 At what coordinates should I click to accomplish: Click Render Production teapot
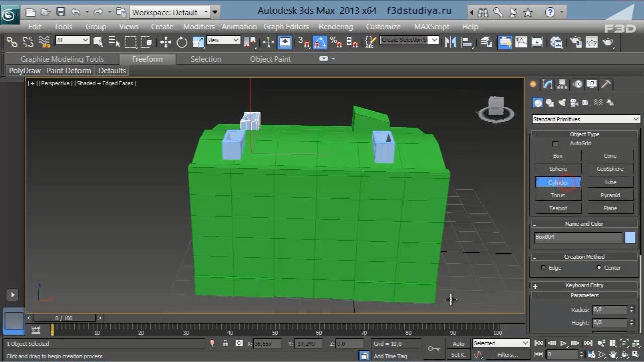click(x=608, y=42)
